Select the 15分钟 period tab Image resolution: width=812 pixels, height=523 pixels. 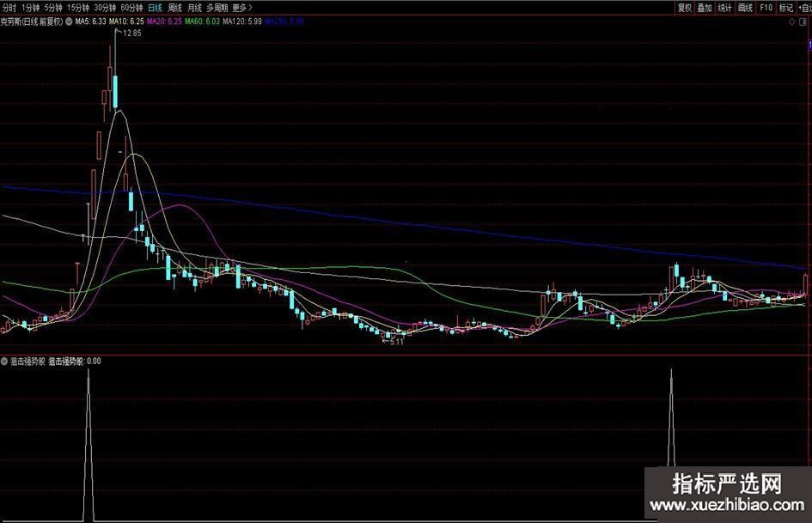tap(77, 8)
